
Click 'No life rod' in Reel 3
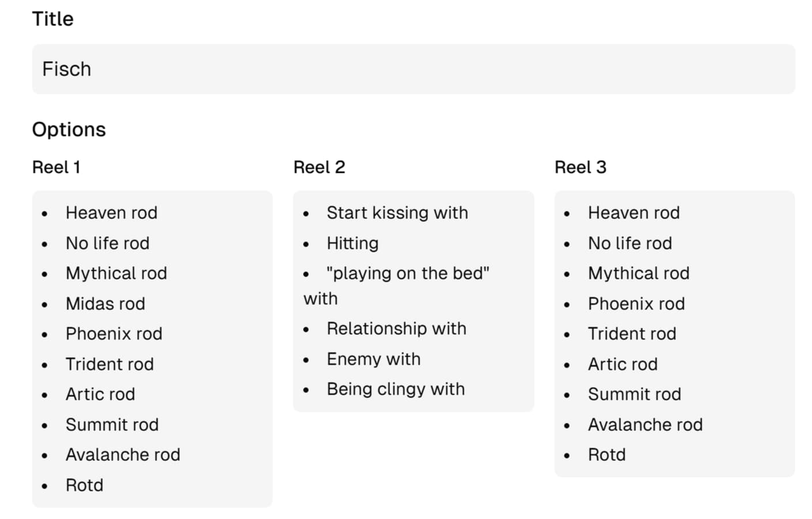[x=629, y=243]
